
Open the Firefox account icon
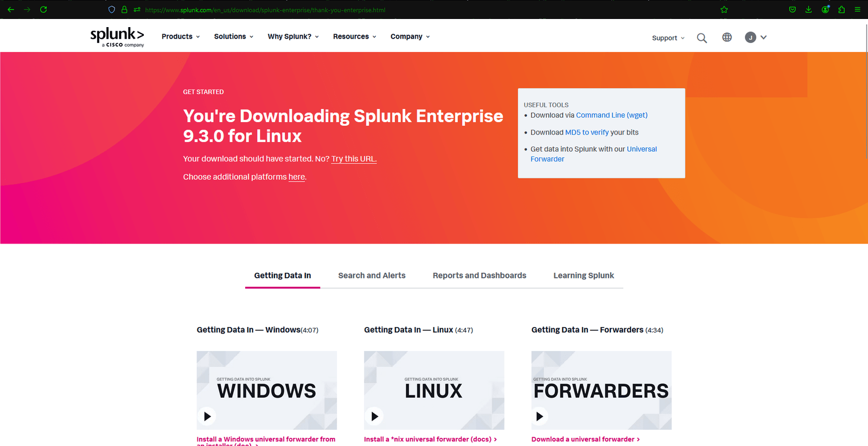pos(825,10)
